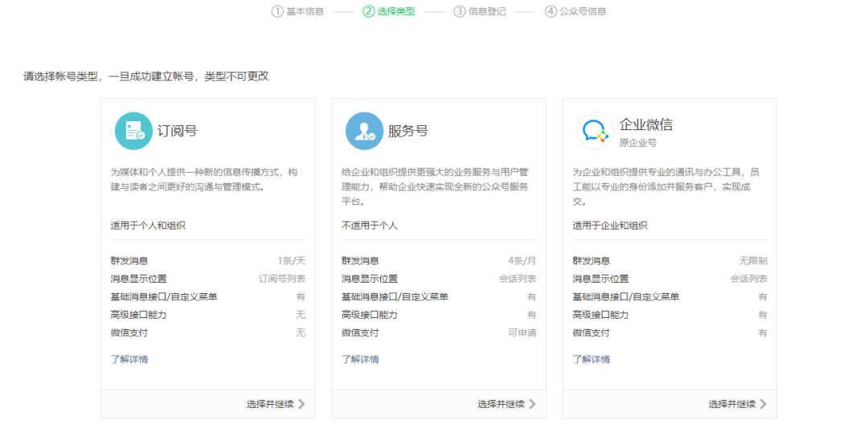Choose 选择并继续 for 服务号

501,404
